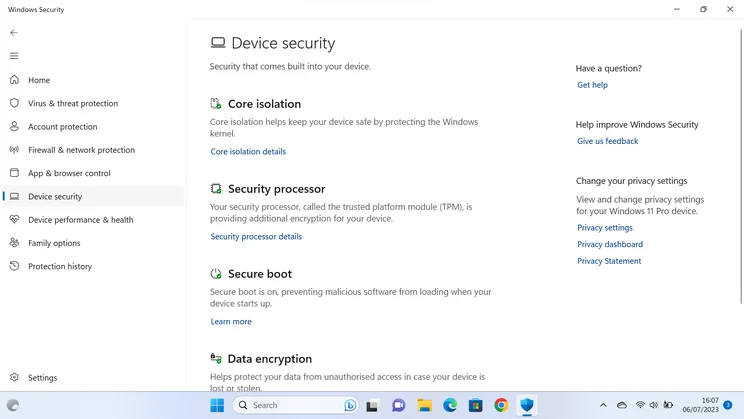The image size is (744, 419).
Task: Click the Protection history clock icon
Action: pos(14,266)
